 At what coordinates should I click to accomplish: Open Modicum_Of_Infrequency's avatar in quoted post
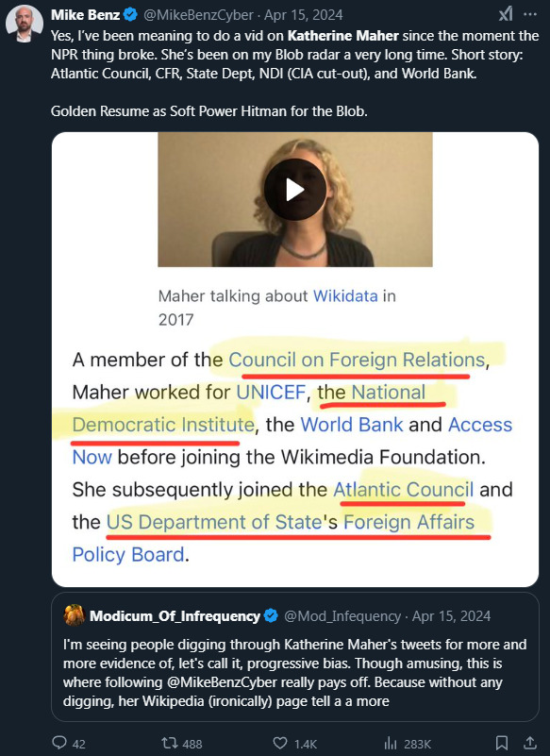click(75, 615)
